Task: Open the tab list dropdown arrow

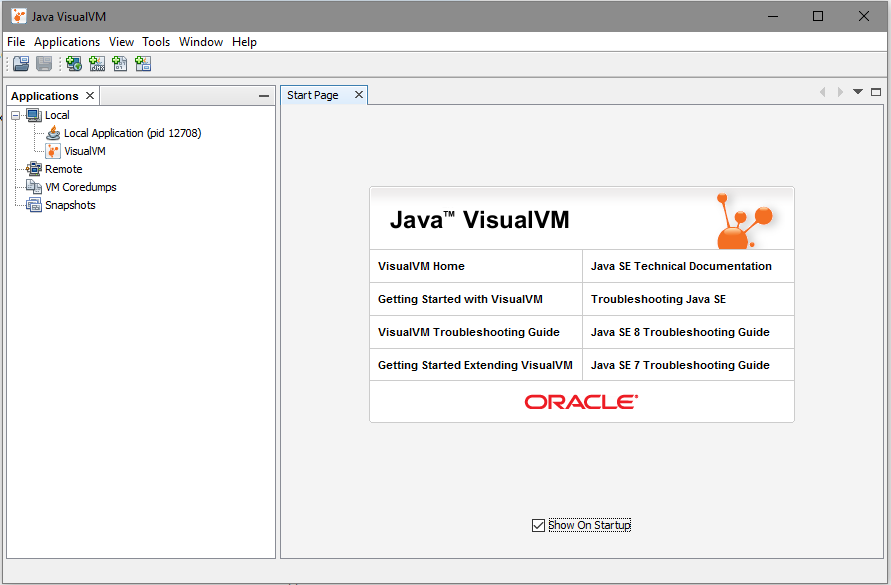Action: point(857,91)
